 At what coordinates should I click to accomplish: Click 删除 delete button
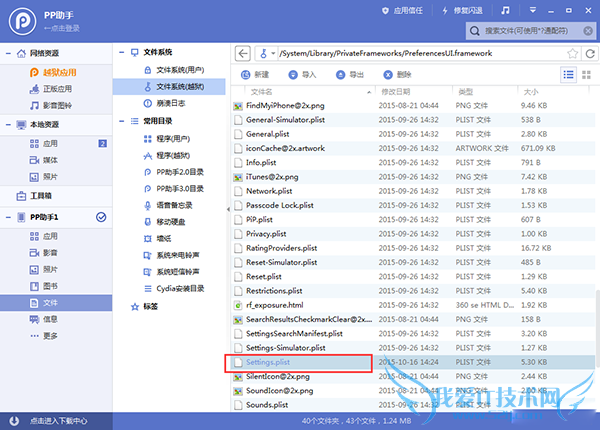tap(397, 75)
